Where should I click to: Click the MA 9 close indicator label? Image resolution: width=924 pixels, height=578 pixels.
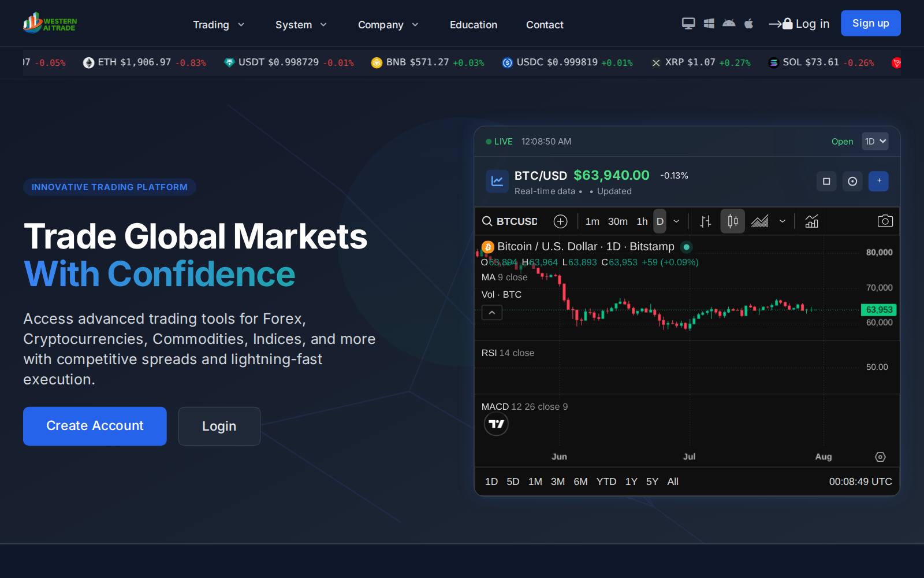[x=505, y=277]
